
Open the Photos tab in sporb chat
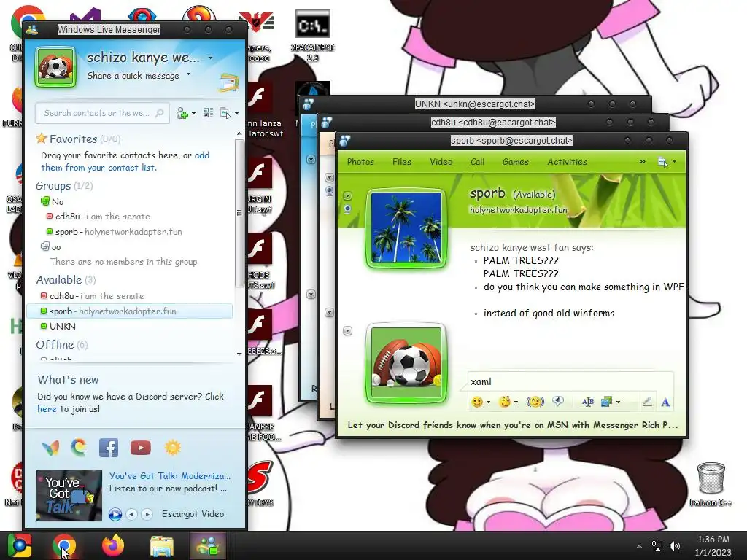coord(360,161)
